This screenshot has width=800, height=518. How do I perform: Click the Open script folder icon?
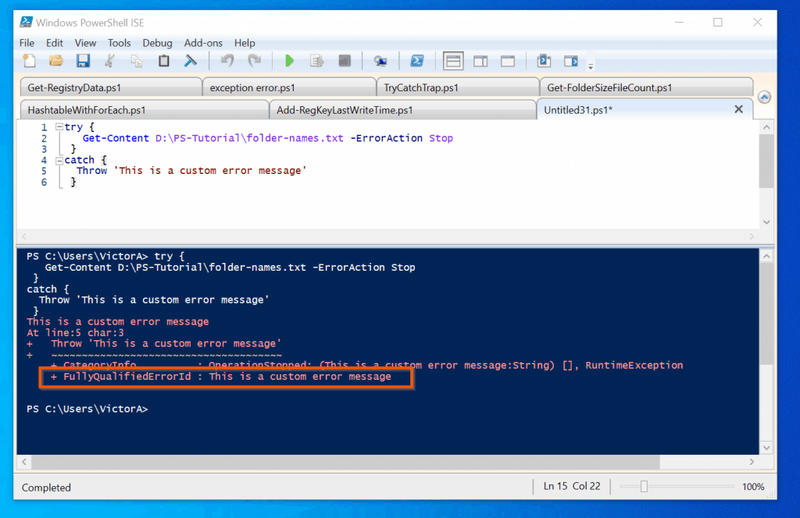56,61
